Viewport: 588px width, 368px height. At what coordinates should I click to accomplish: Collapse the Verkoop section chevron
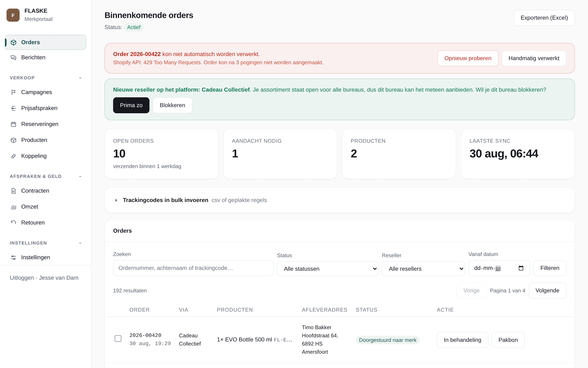tap(80, 78)
